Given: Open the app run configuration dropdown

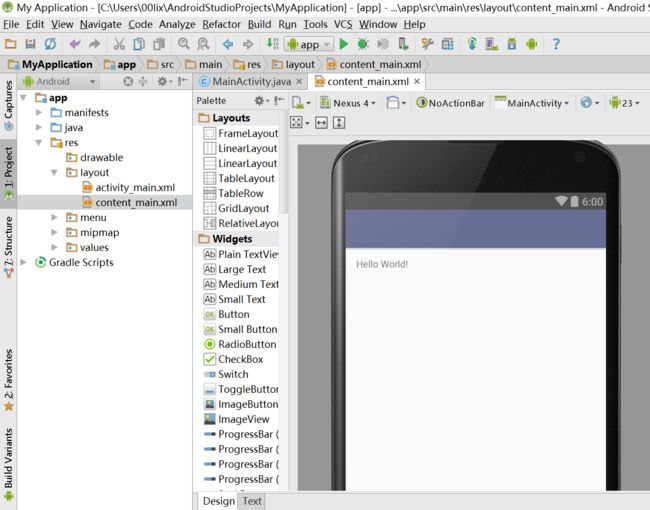Looking at the screenshot, I should 309,44.
